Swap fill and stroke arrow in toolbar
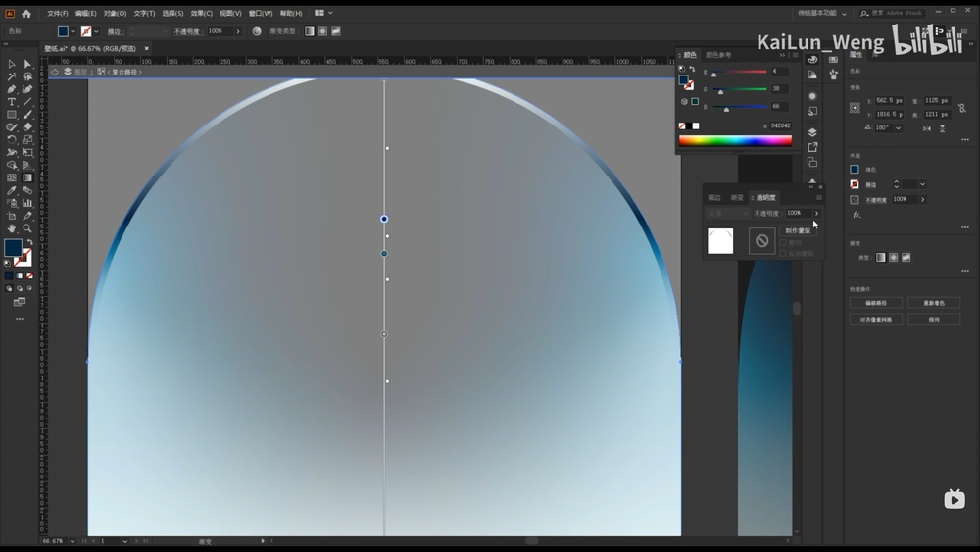This screenshot has width=980, height=552. [x=29, y=242]
